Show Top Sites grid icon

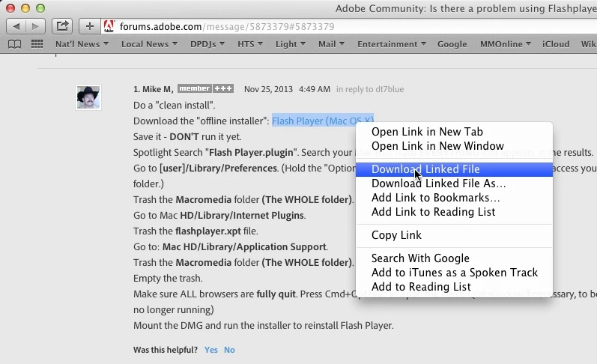tap(37, 44)
